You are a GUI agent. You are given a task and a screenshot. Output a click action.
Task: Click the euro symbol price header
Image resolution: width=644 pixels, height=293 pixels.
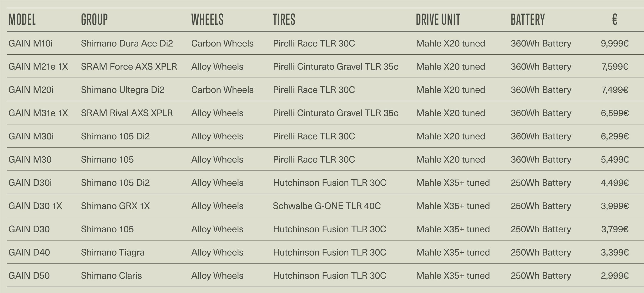[615, 20]
